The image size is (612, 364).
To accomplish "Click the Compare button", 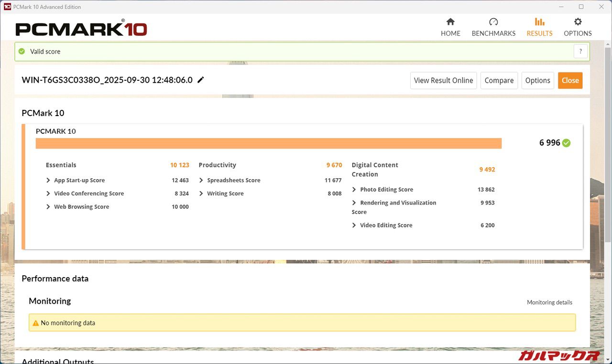I will click(x=499, y=80).
